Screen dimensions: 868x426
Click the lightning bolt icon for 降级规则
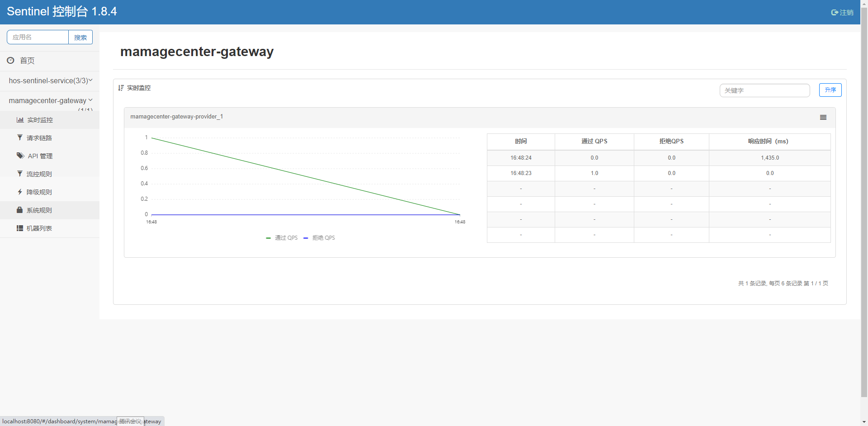pyautogui.click(x=20, y=192)
